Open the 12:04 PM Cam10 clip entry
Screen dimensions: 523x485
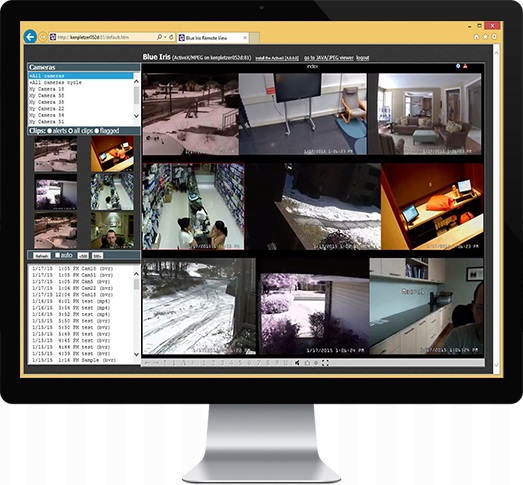click(x=73, y=295)
